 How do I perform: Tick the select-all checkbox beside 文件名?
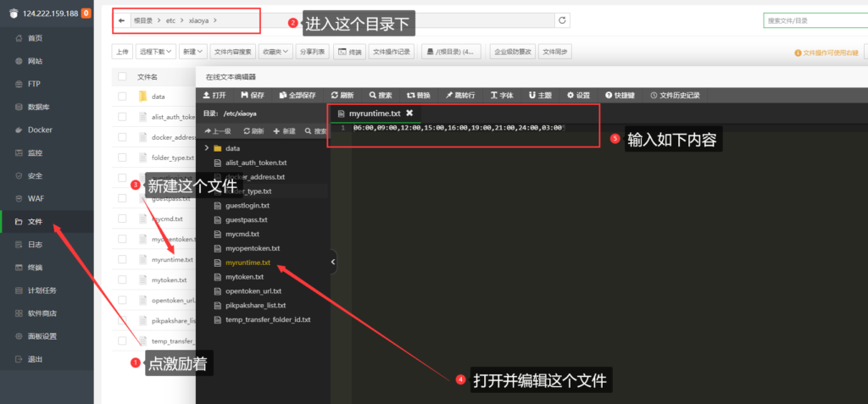pyautogui.click(x=122, y=77)
